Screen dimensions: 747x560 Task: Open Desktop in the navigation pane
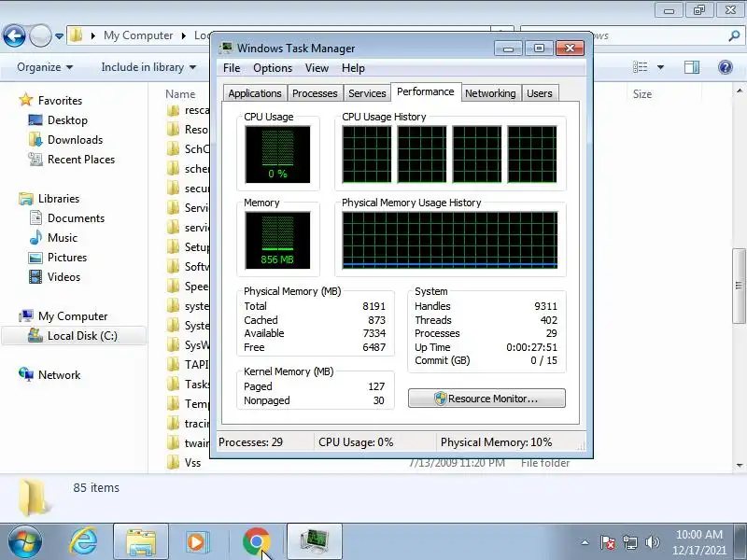[67, 120]
